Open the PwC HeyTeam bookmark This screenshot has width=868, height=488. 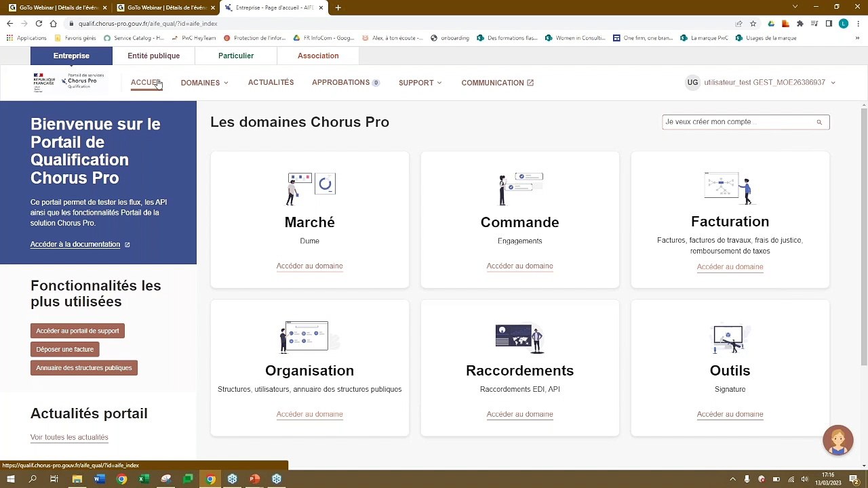(x=194, y=38)
